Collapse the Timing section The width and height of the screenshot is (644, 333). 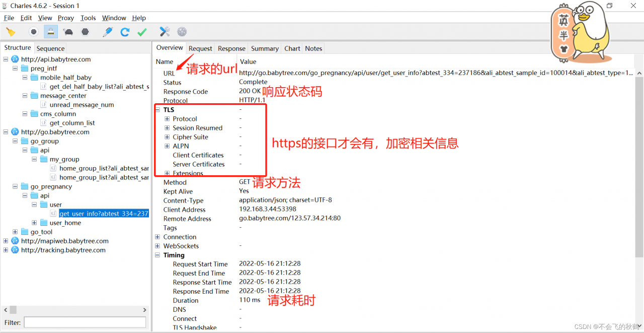[157, 255]
